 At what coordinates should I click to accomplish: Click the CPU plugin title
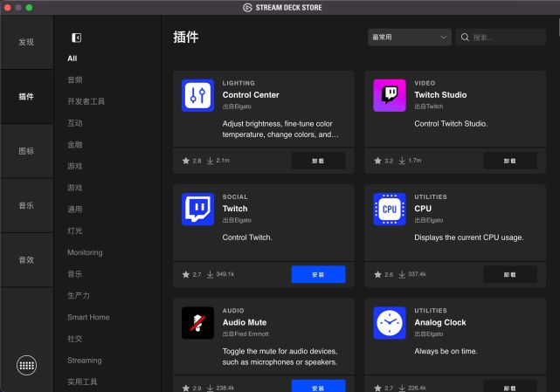pos(423,209)
